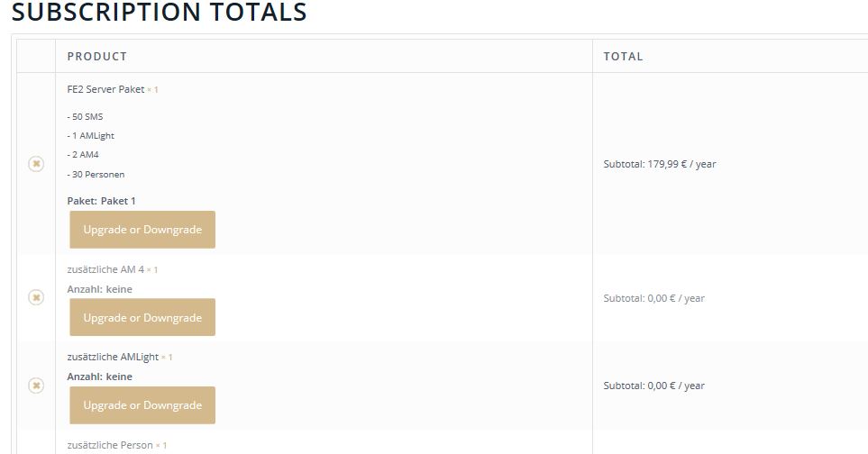Remove zusätzliche AMLight item icon
This screenshot has height=454, width=868.
coord(36,386)
